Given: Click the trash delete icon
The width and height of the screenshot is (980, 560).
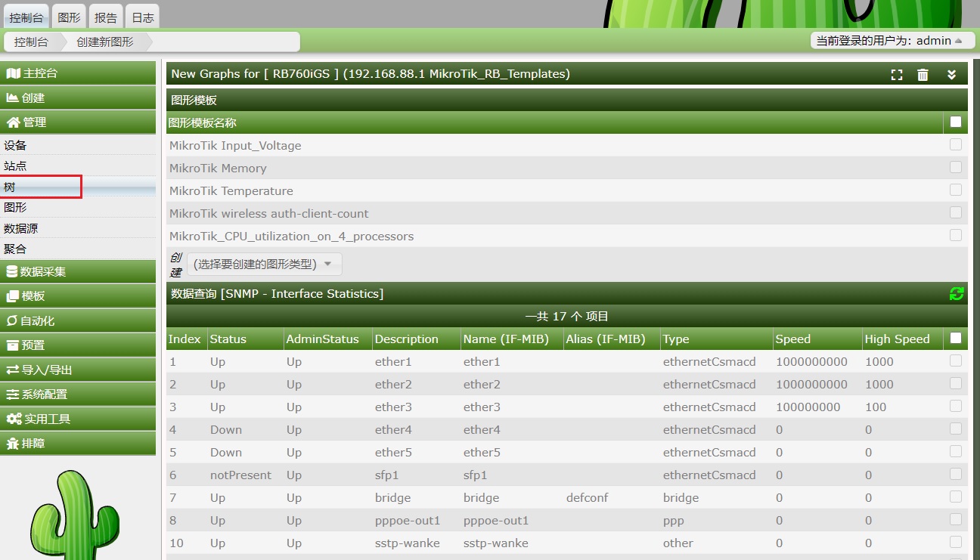Looking at the screenshot, I should point(923,74).
